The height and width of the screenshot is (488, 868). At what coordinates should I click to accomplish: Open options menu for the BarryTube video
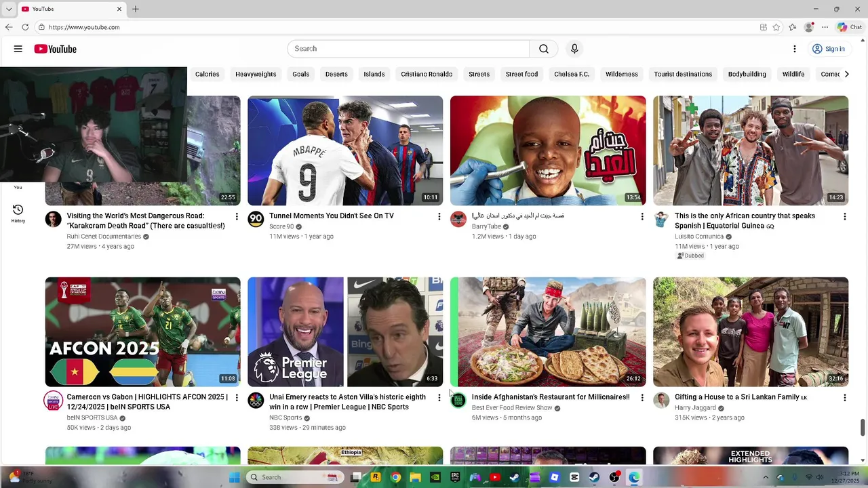pos(642,216)
